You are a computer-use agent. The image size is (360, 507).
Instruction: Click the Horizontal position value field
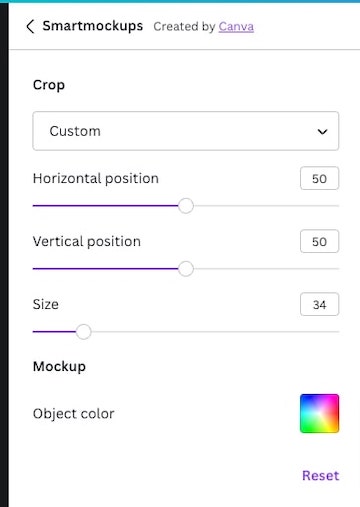click(x=319, y=179)
